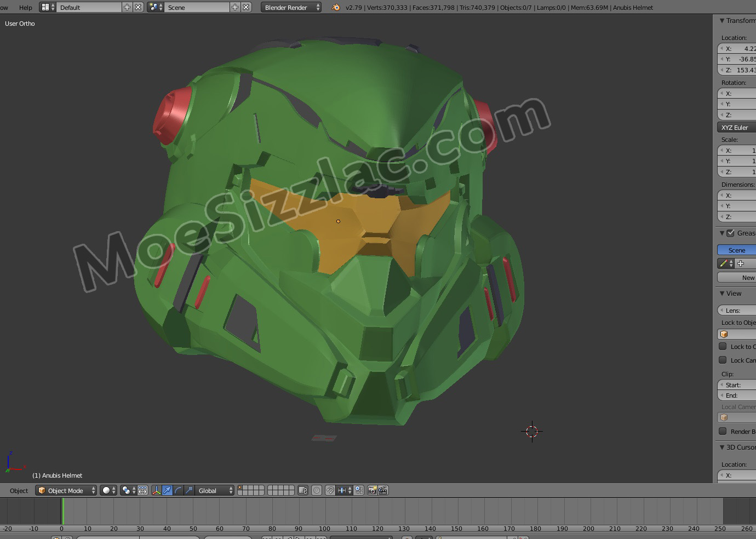Click the Default screen layout name field
756x539 pixels.
coord(89,7)
